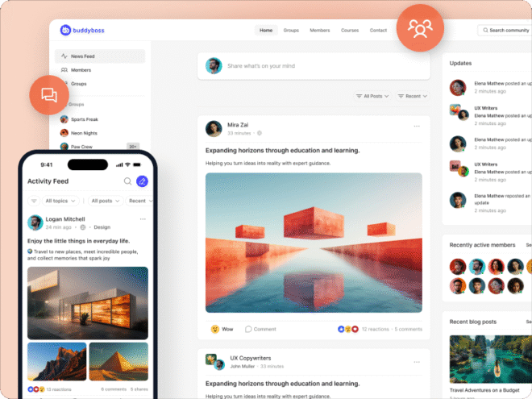Tap the search icon in phone Activity Feed
The image size is (532, 399).
127,181
